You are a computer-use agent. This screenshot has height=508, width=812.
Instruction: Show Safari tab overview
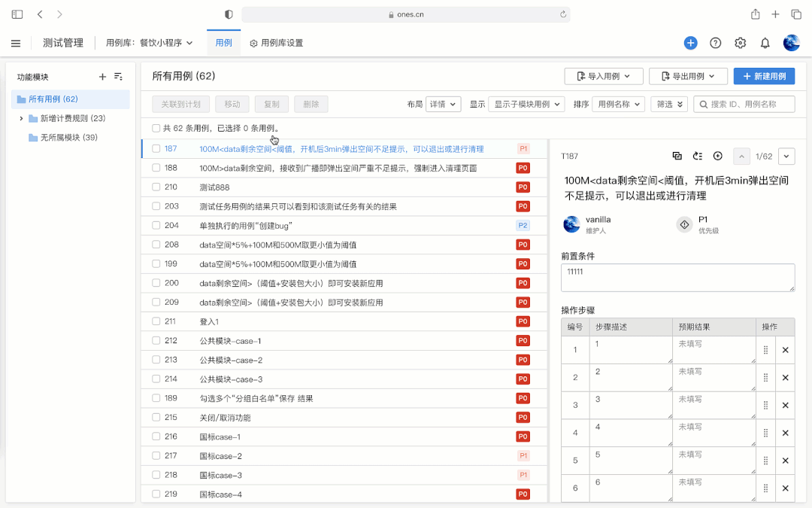click(796, 14)
